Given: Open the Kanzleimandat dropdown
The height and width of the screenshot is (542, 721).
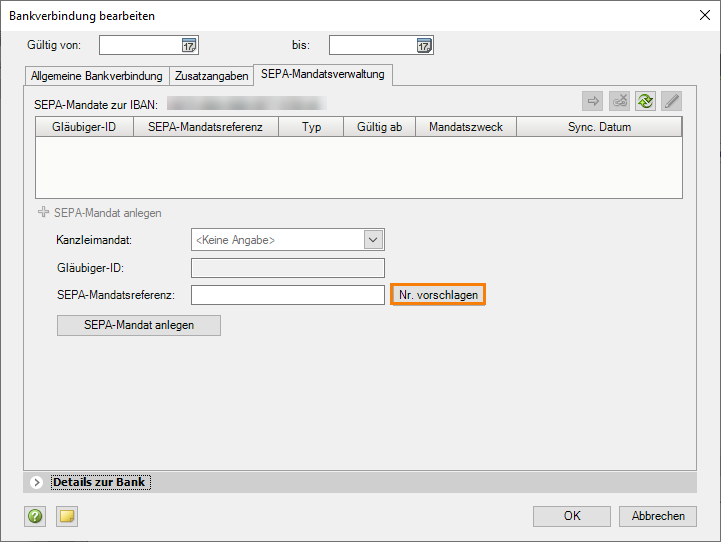Looking at the screenshot, I should pos(374,240).
